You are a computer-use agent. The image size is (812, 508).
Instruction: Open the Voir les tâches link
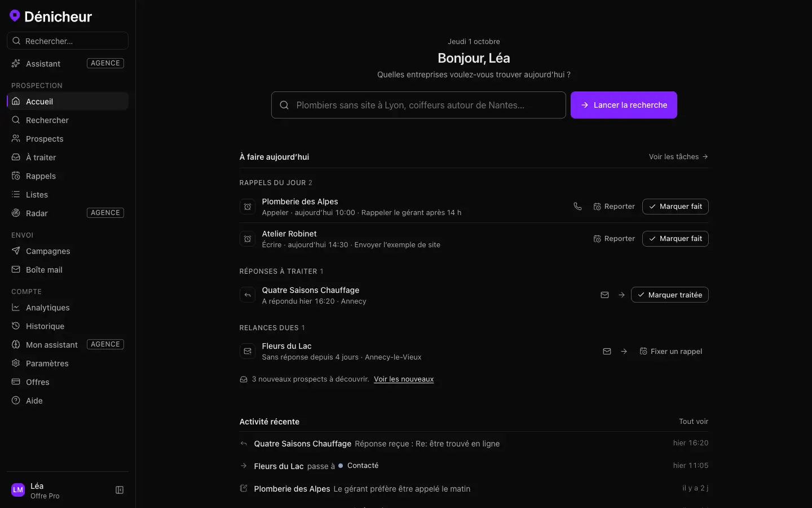(x=678, y=157)
